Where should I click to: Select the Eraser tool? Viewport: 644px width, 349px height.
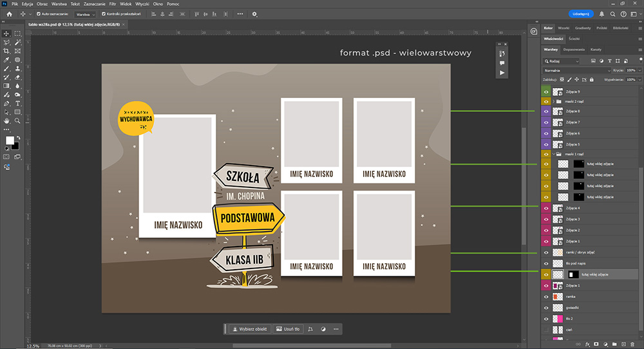pyautogui.click(x=17, y=77)
